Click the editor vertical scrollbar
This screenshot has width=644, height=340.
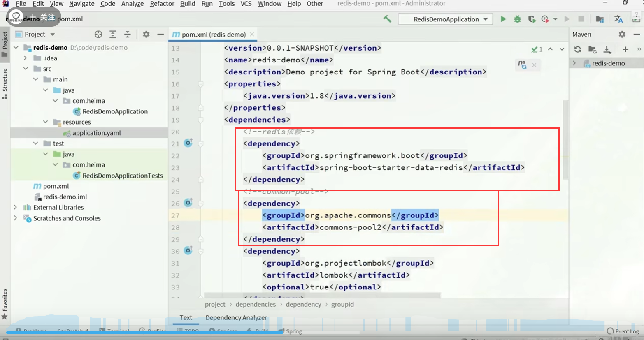[566, 140]
